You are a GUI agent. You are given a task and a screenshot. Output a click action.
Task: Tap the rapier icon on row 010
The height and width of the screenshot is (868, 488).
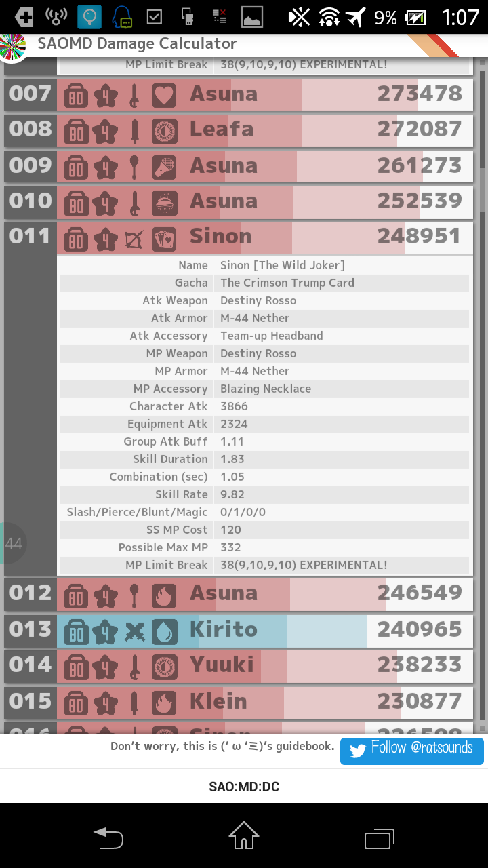tap(135, 201)
